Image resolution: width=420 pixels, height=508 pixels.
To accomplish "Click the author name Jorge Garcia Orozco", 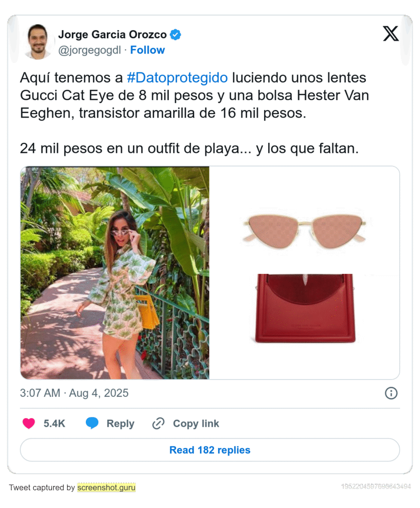I will 113,35.
